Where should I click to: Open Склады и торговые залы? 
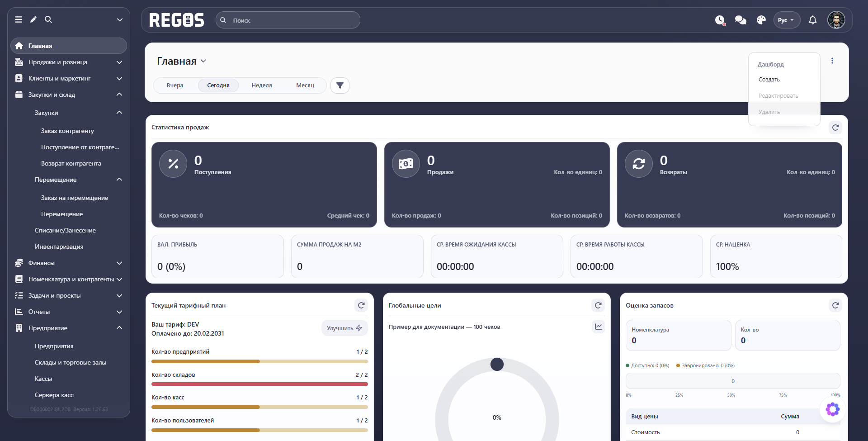[71, 362]
